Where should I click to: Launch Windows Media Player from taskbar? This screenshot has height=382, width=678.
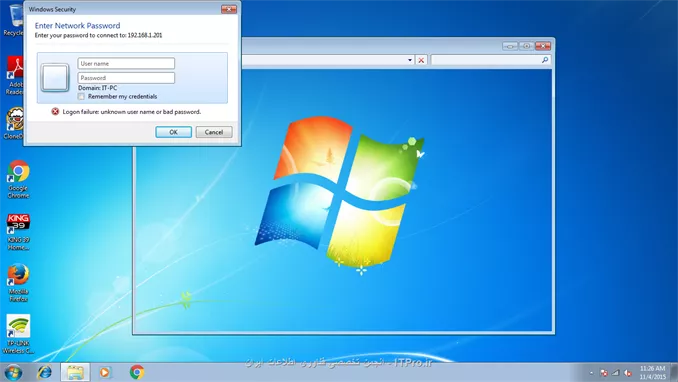(105, 372)
